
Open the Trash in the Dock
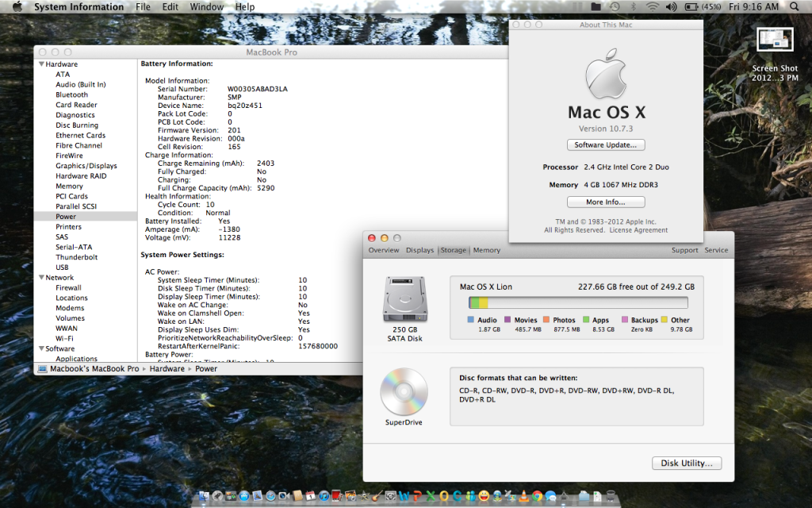click(611, 496)
